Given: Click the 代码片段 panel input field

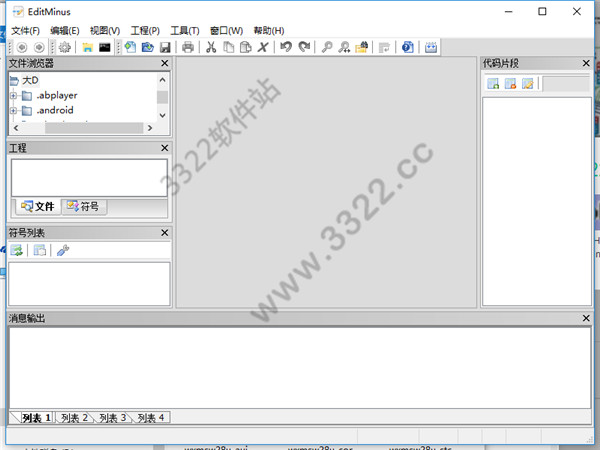Looking at the screenshot, I should click(566, 83).
